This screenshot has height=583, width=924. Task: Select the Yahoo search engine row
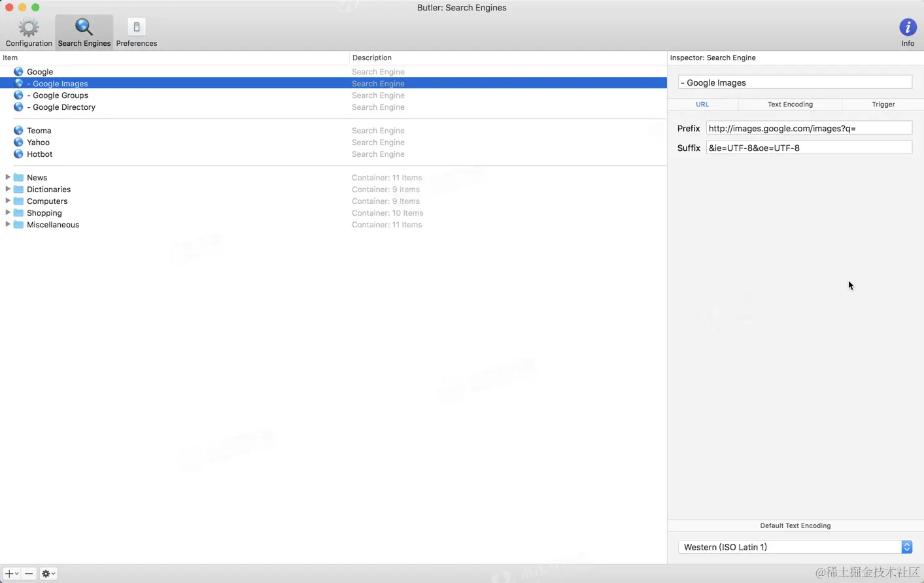334,142
